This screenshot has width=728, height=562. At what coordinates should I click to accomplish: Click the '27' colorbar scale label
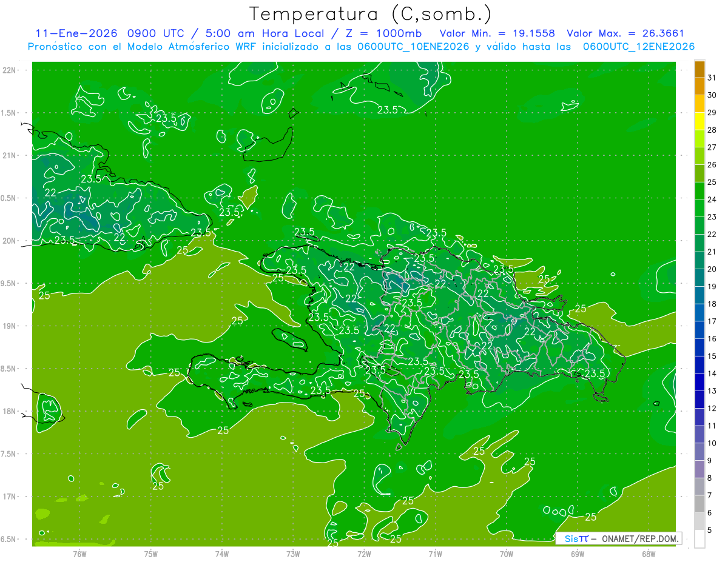(712, 147)
